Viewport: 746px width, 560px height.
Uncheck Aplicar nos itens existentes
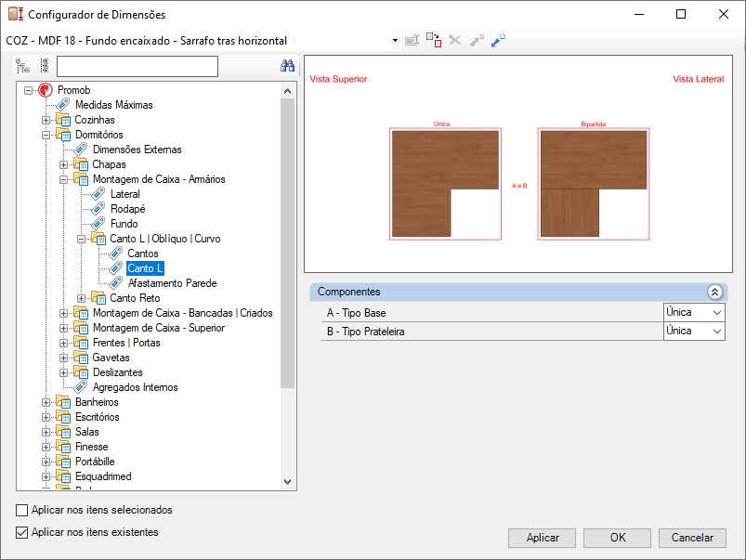tap(22, 533)
